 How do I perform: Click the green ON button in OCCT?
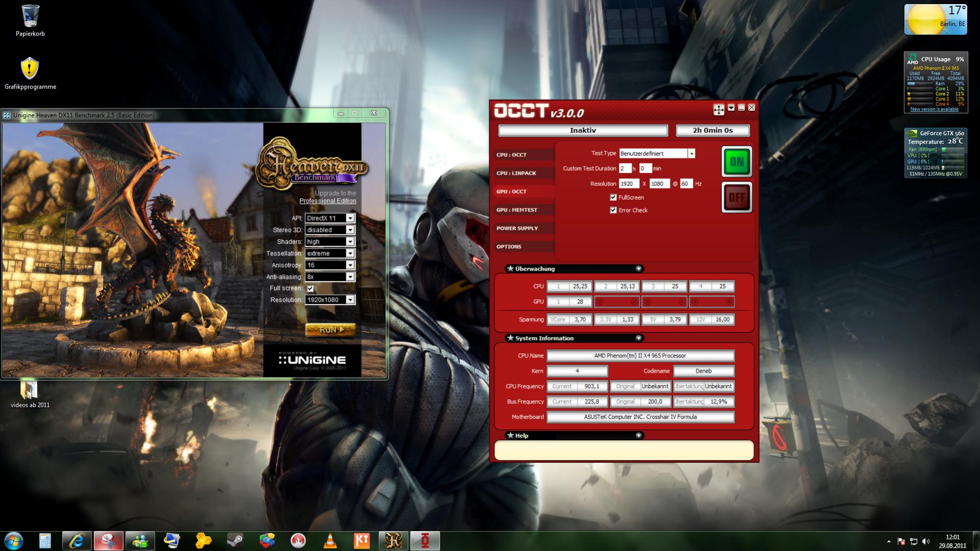736,162
